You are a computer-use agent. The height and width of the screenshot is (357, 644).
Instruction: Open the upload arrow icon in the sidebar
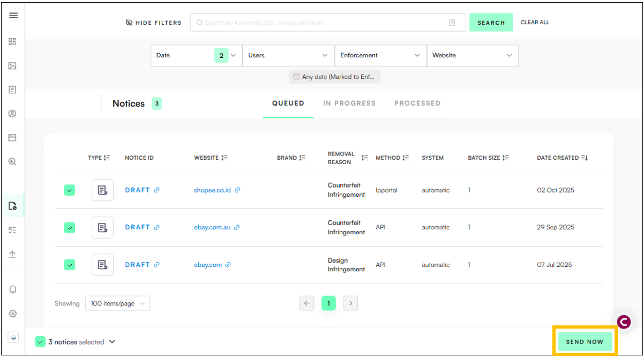click(x=12, y=254)
